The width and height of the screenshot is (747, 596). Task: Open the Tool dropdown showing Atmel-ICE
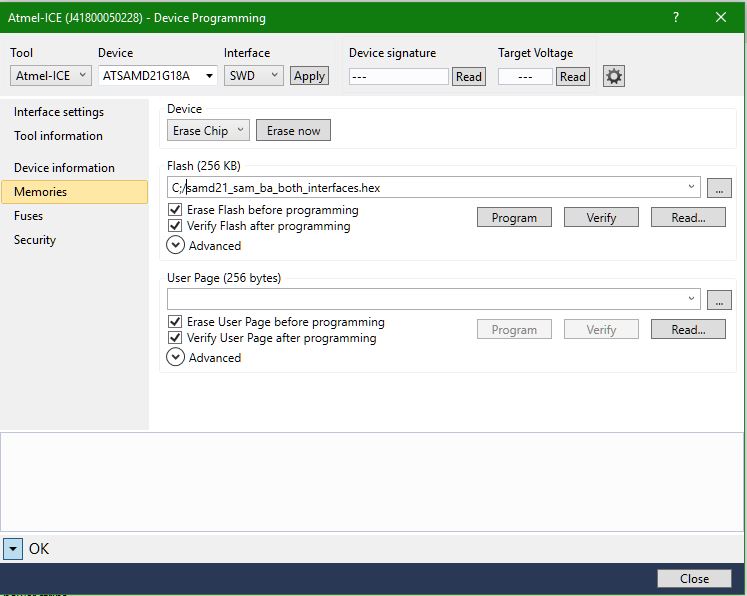point(50,76)
